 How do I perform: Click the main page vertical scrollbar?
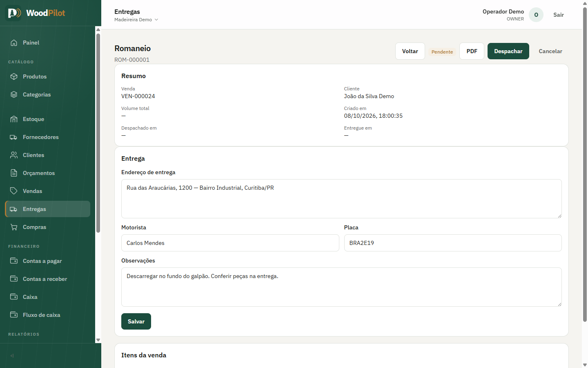pos(585,164)
